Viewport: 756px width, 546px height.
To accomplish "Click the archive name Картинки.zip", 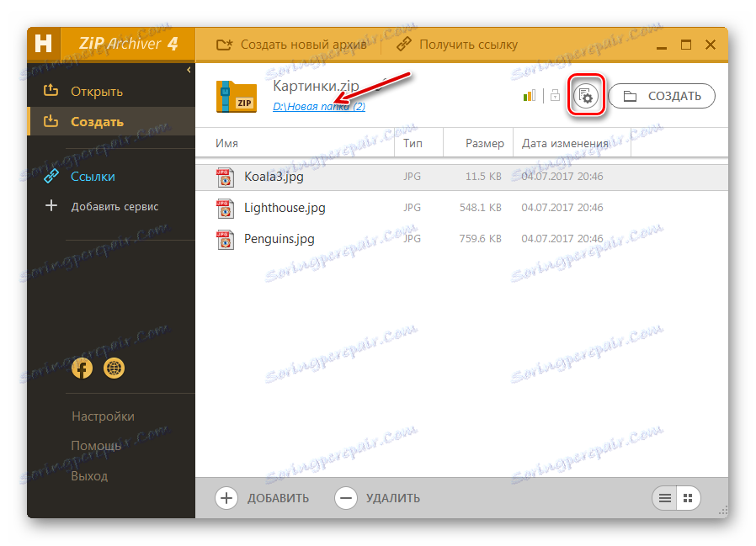I will click(x=316, y=86).
